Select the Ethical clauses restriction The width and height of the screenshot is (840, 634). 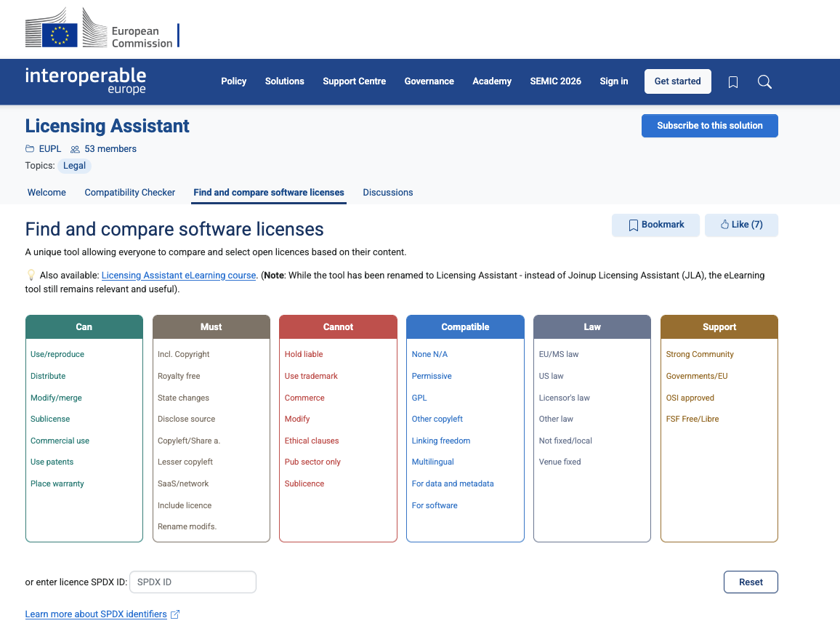pyautogui.click(x=312, y=441)
